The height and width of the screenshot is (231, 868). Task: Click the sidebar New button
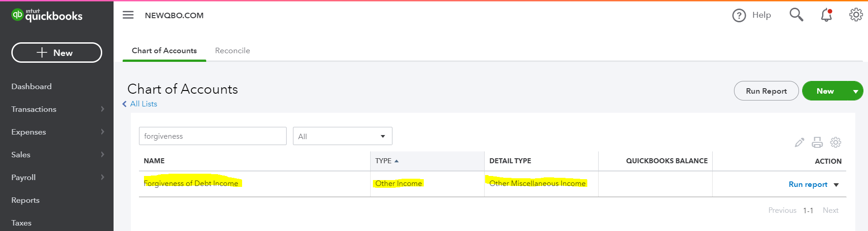click(x=57, y=53)
